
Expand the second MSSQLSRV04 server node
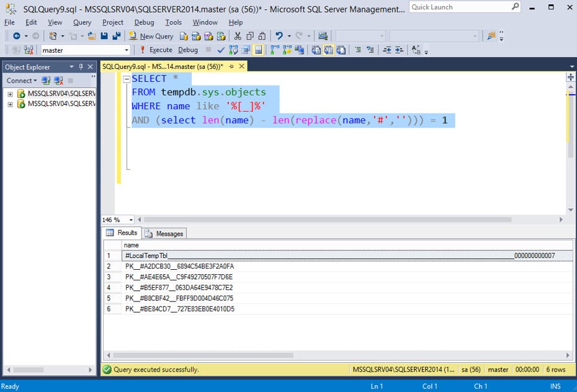coord(11,104)
